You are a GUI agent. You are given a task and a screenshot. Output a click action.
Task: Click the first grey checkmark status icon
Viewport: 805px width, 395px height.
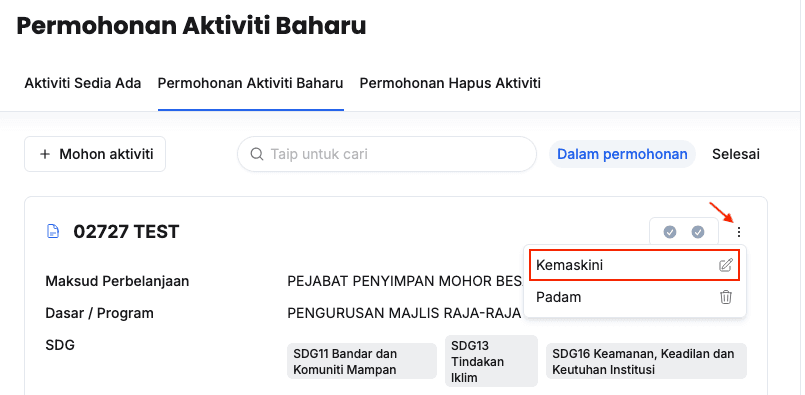(669, 232)
